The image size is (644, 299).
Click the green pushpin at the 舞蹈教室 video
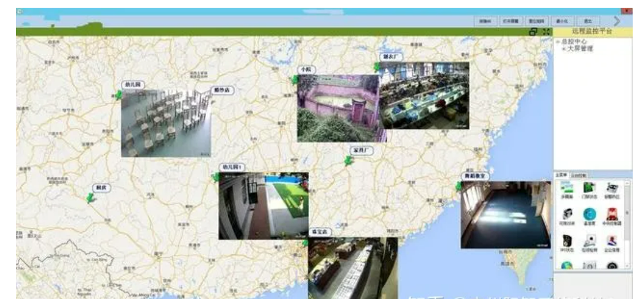click(459, 186)
